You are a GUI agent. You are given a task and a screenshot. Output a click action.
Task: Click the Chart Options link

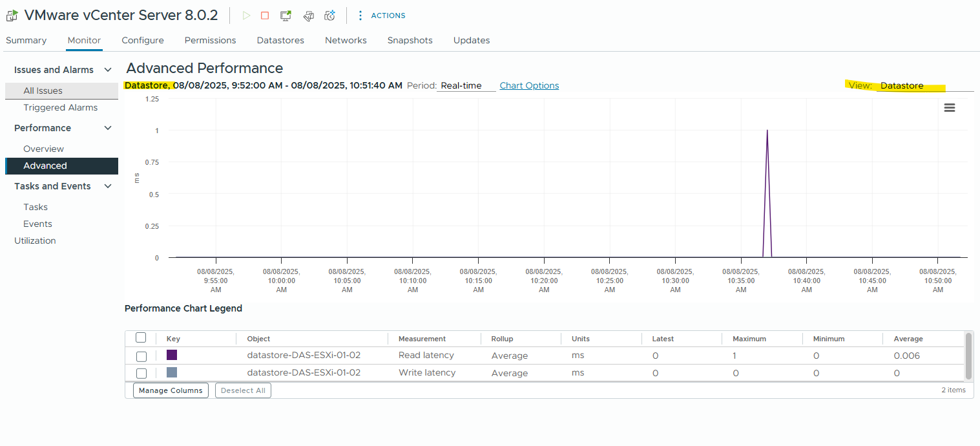coord(529,85)
